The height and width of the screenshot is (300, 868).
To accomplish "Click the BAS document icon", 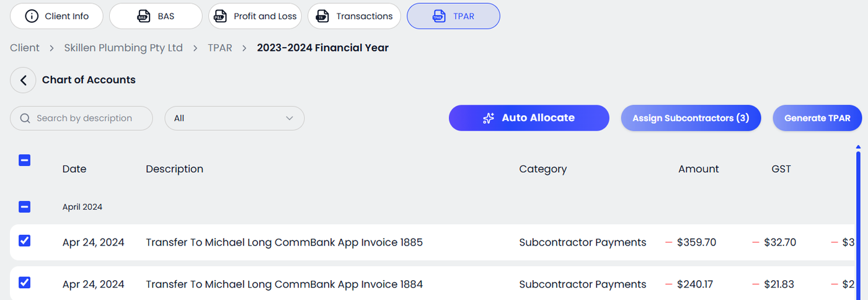I will (144, 16).
